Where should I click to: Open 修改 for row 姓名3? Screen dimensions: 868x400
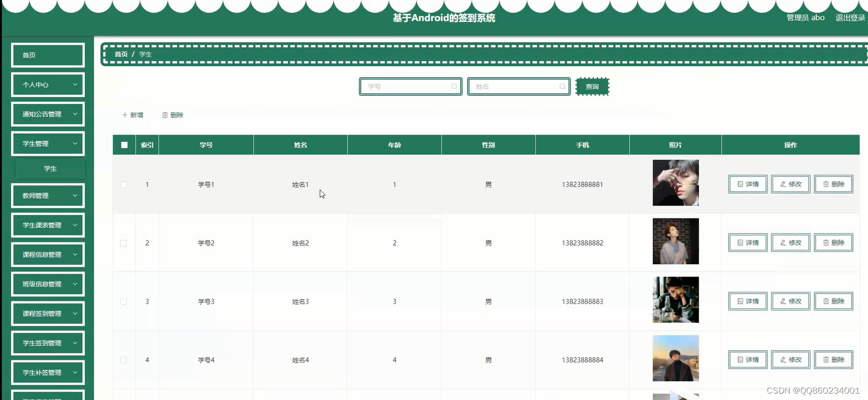pos(791,301)
